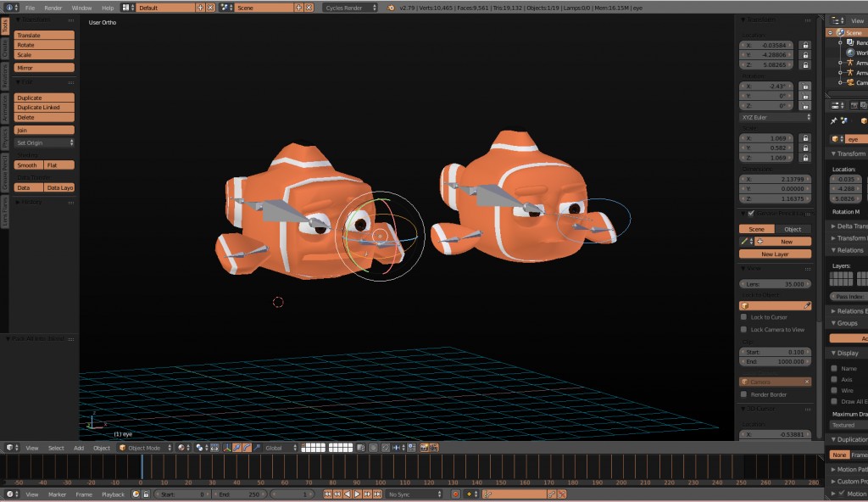Click the New Layer button
Viewport: 868px width, 502px height.
[x=774, y=254]
